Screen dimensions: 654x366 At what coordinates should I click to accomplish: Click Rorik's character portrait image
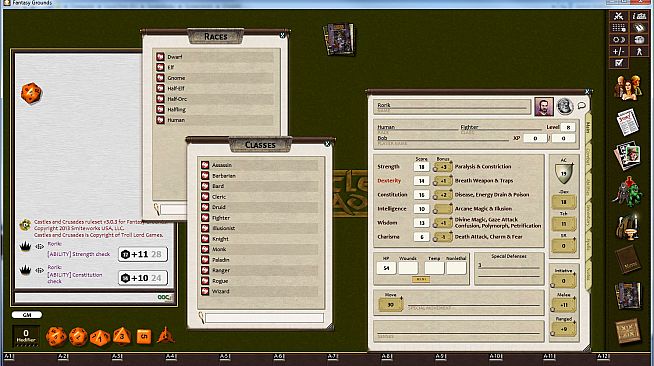point(544,107)
